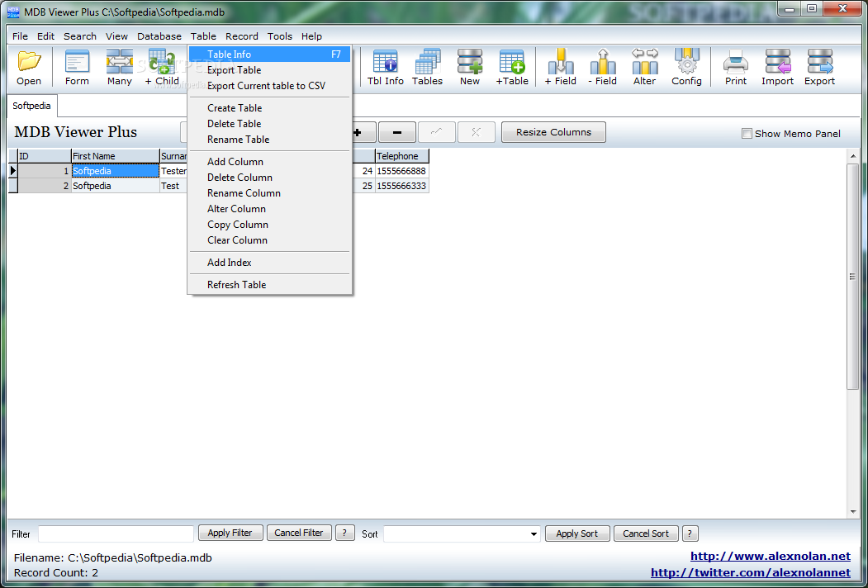Select the ID column header
Viewport: 868px width, 588px height.
click(x=45, y=156)
